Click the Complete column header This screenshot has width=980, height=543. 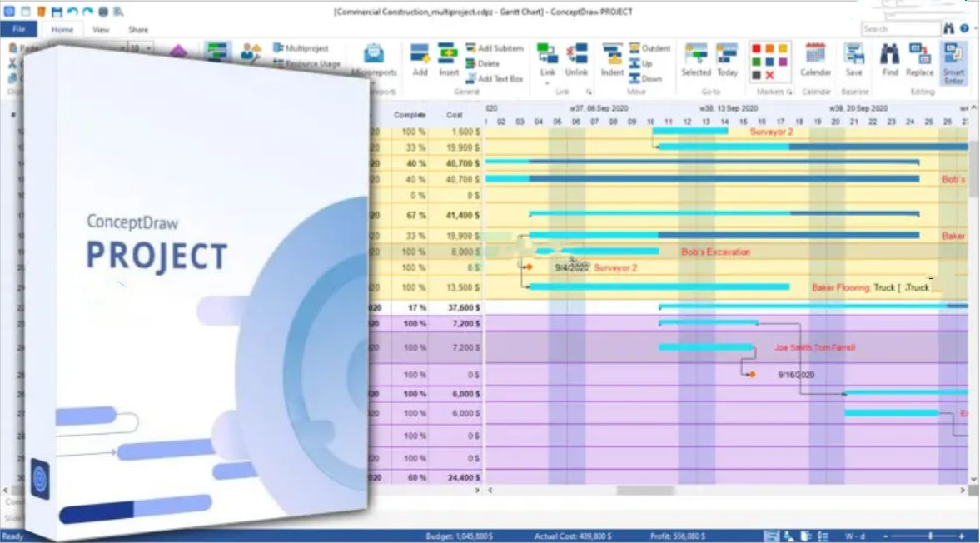pyautogui.click(x=410, y=115)
